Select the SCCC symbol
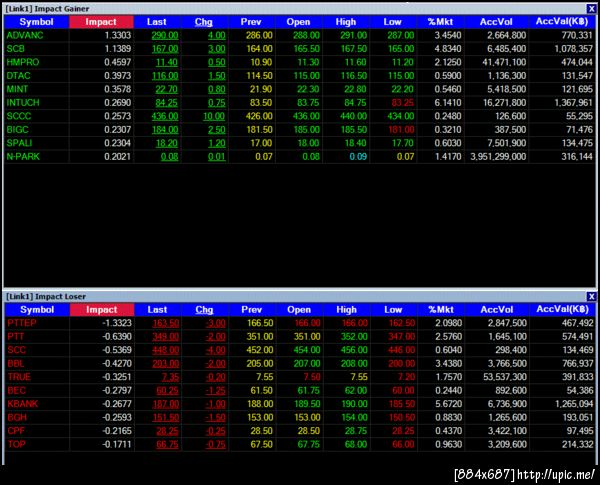The height and width of the screenshot is (485, 600). 19,116
